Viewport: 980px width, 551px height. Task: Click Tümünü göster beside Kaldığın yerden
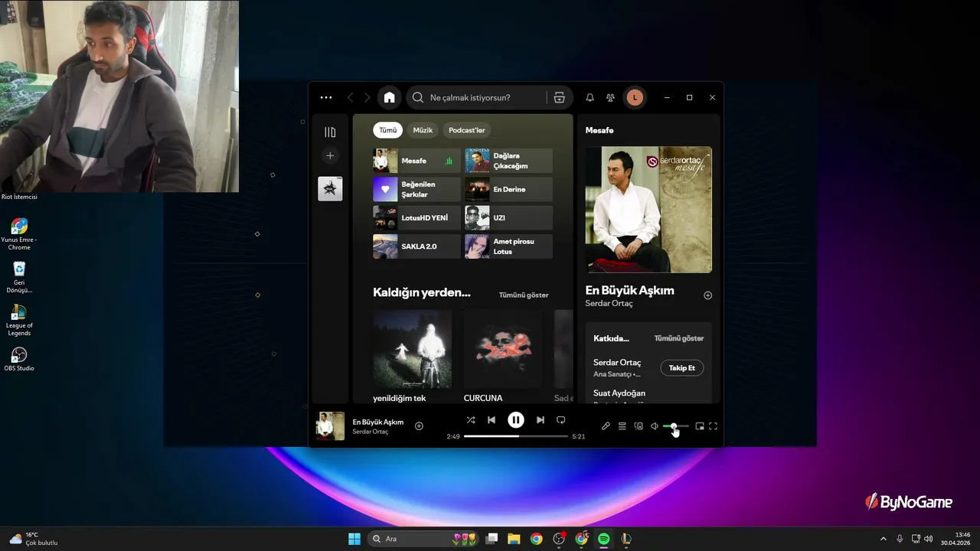coord(524,295)
